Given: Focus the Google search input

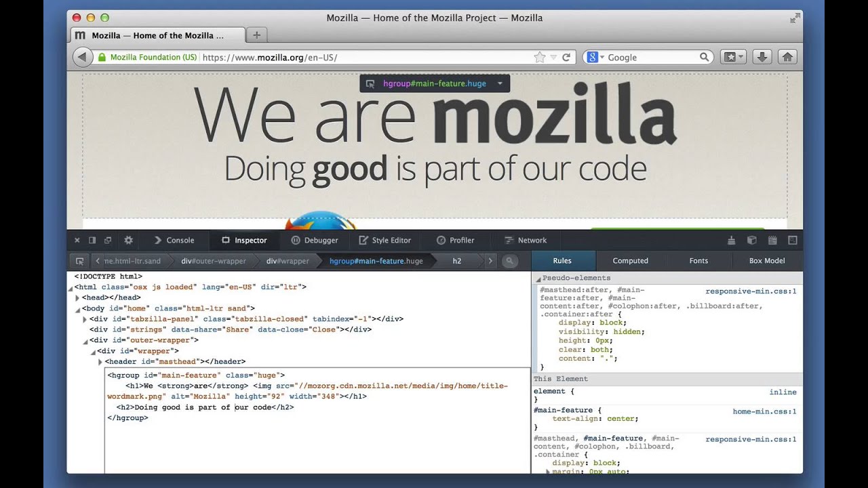Looking at the screenshot, I should click(651, 58).
